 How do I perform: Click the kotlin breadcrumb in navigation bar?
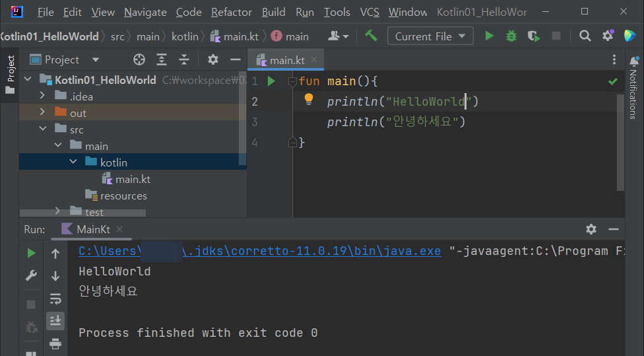(x=185, y=36)
